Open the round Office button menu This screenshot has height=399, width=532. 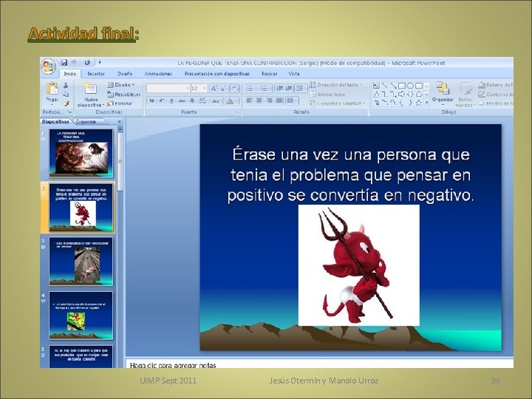coord(49,66)
